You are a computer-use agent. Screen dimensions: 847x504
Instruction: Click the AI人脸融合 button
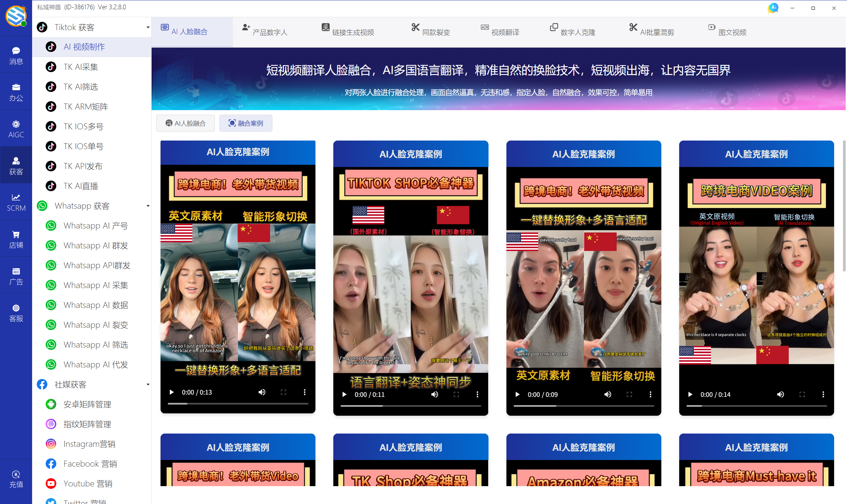(x=186, y=123)
